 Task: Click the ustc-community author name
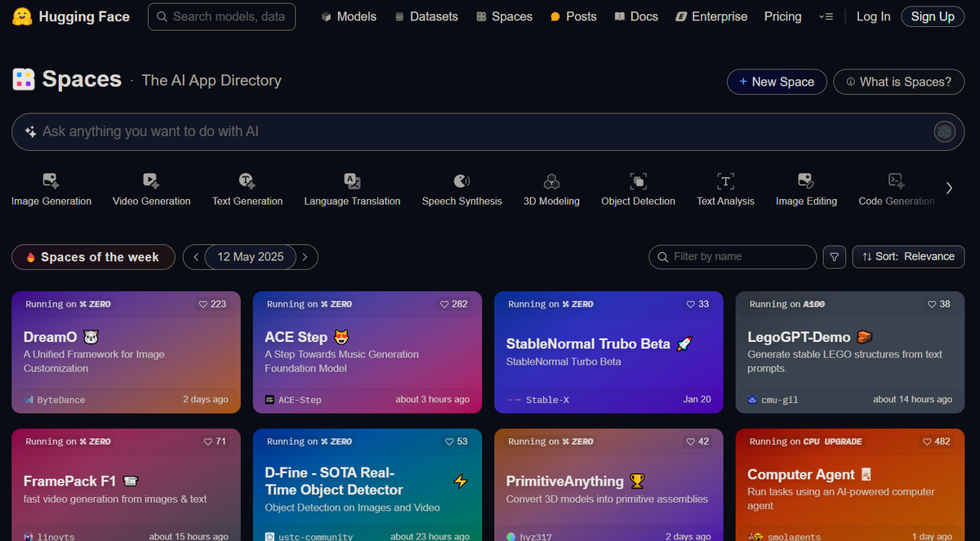(x=315, y=536)
